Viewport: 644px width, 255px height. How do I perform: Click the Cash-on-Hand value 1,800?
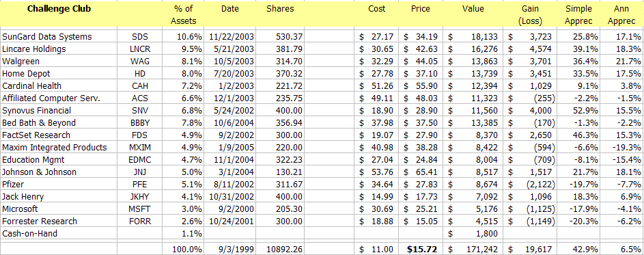tap(473, 234)
